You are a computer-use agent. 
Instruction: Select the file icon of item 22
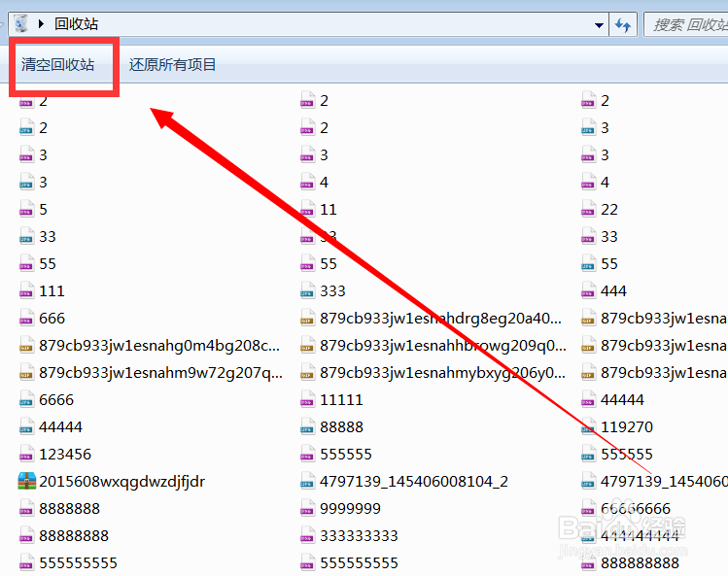(588, 210)
